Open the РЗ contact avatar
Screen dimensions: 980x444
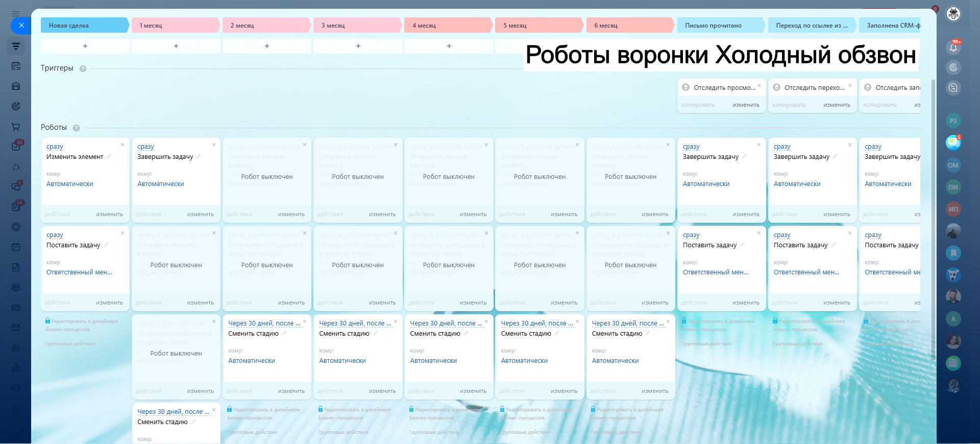(x=953, y=121)
